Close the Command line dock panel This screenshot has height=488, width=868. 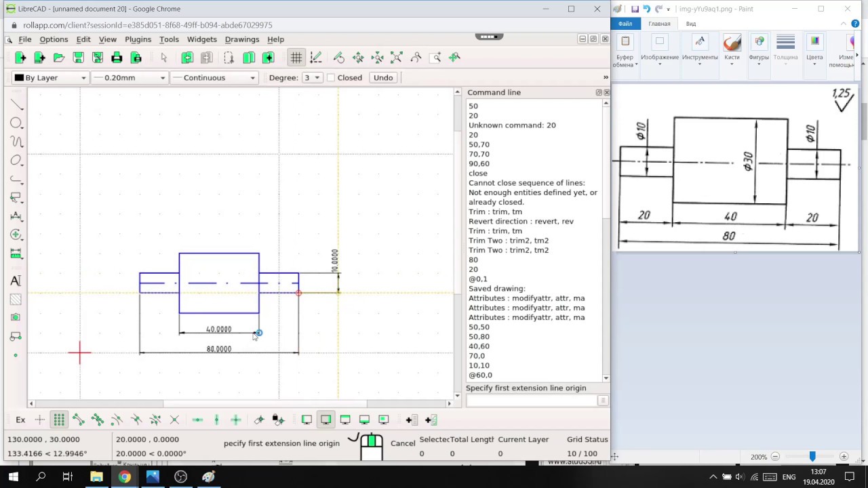[x=606, y=92]
